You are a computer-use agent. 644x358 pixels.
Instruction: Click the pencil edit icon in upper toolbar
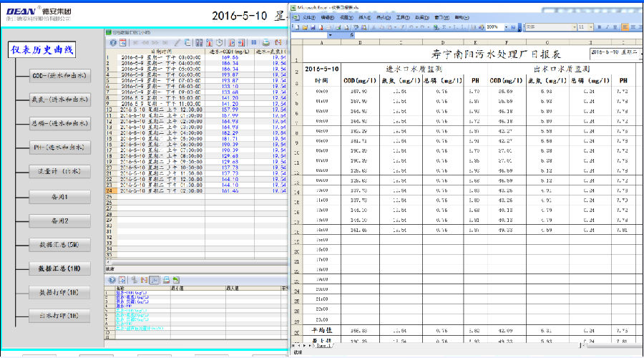177,42
